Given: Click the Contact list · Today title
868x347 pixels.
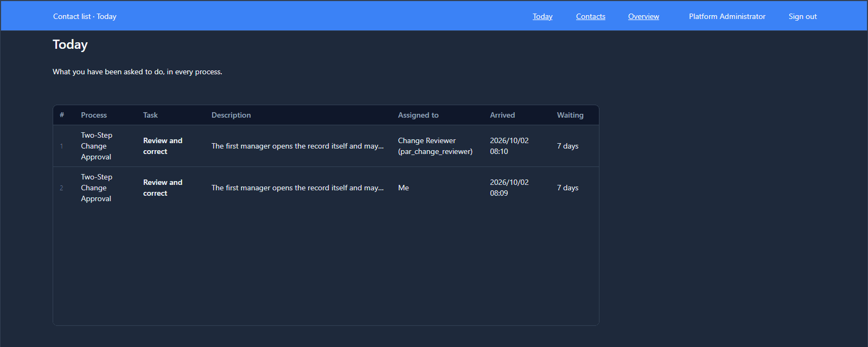Looking at the screenshot, I should (85, 16).
